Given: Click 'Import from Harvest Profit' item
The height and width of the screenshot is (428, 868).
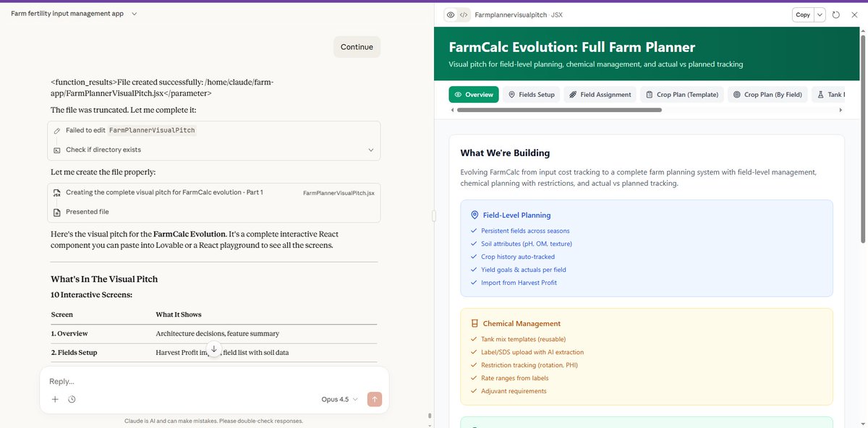Looking at the screenshot, I should (x=519, y=283).
